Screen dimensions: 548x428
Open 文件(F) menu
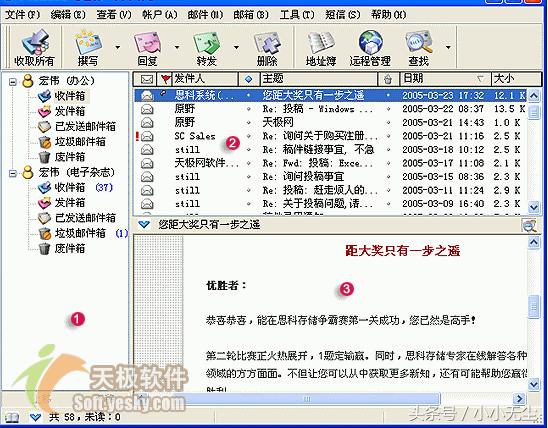click(23, 15)
